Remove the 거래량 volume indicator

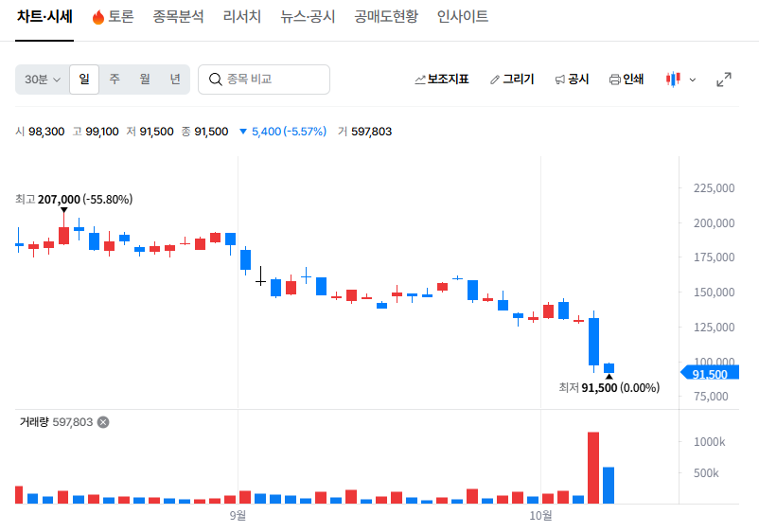[103, 422]
